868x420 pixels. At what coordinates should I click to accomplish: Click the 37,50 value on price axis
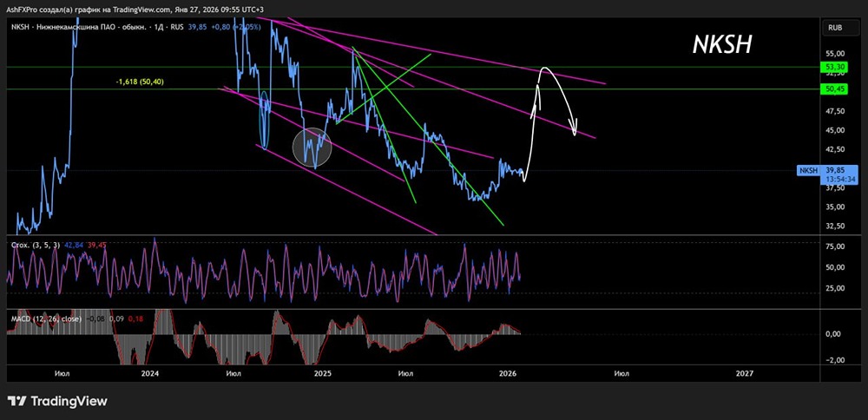tap(834, 187)
